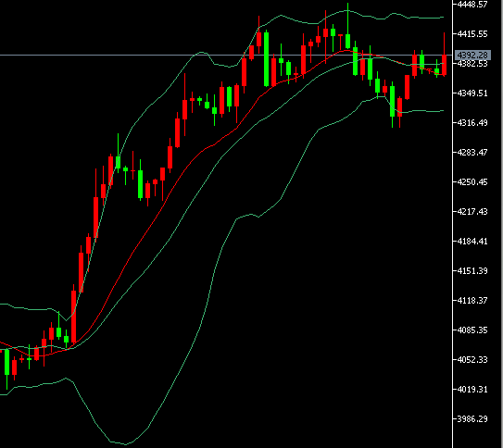Click the 3986.29 price axis label

(x=472, y=418)
